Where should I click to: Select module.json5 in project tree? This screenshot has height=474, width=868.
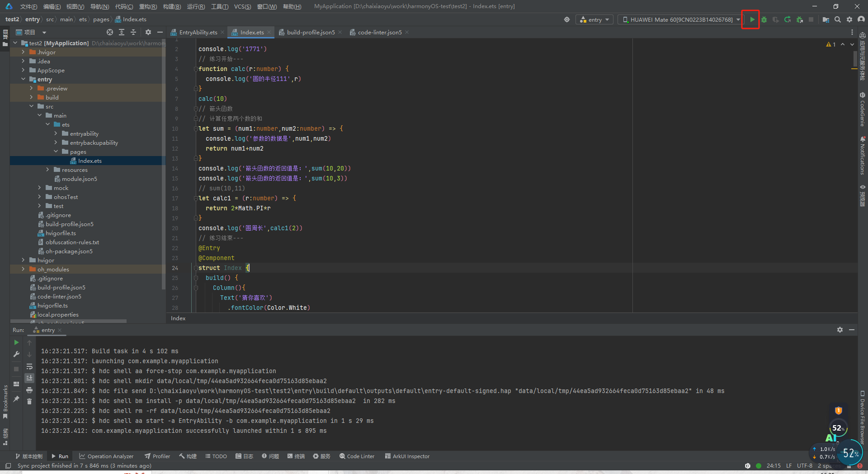coord(80,179)
